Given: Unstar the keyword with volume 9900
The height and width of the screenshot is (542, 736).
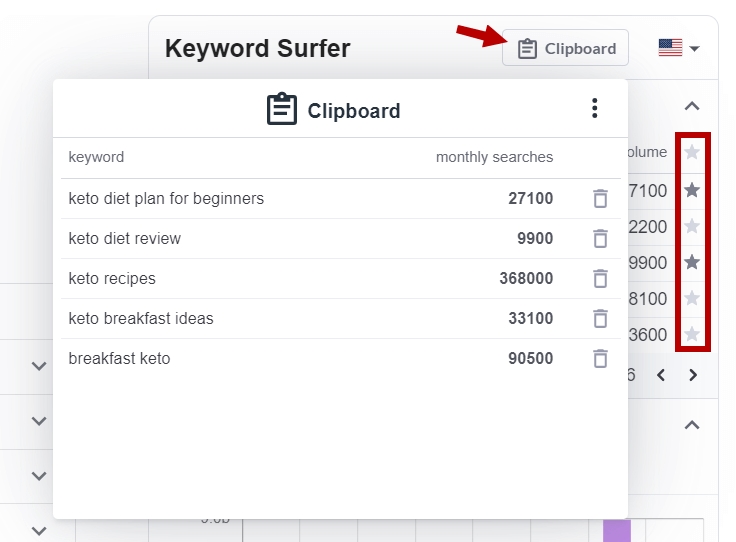Looking at the screenshot, I should [692, 262].
